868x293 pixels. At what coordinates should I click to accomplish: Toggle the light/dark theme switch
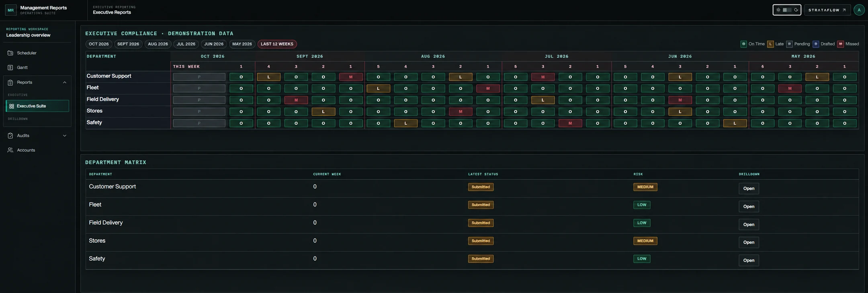point(787,10)
